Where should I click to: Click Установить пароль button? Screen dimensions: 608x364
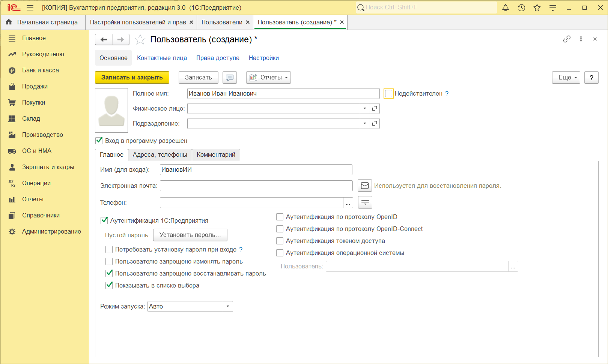pyautogui.click(x=190, y=235)
